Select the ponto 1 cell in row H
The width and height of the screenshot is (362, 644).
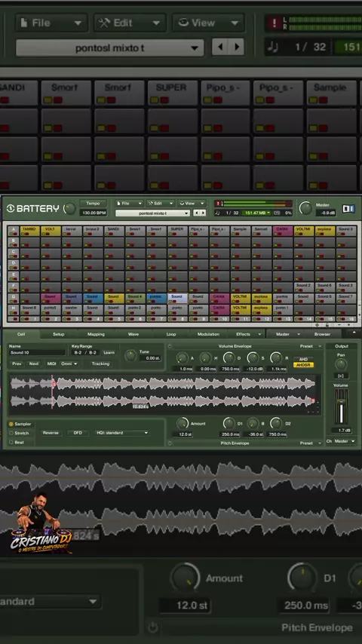(x=282, y=310)
